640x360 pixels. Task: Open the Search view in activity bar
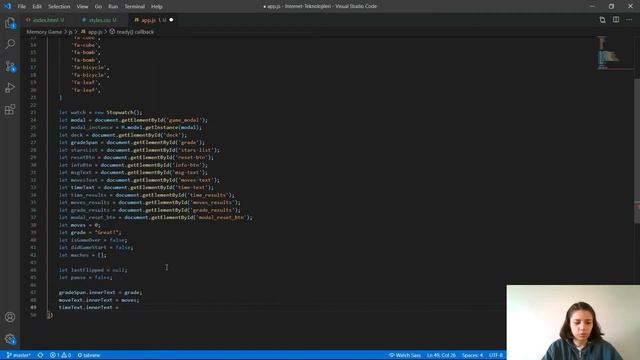(x=10, y=44)
